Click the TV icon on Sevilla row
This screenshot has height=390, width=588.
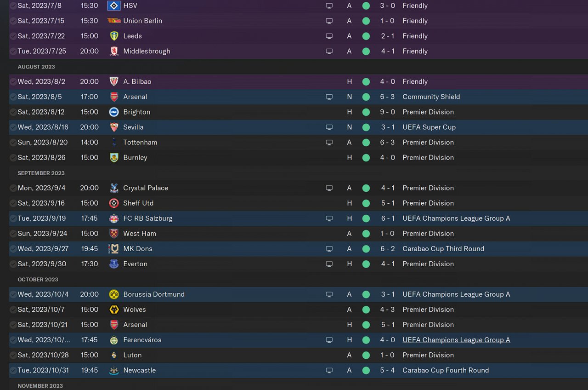pyautogui.click(x=329, y=127)
